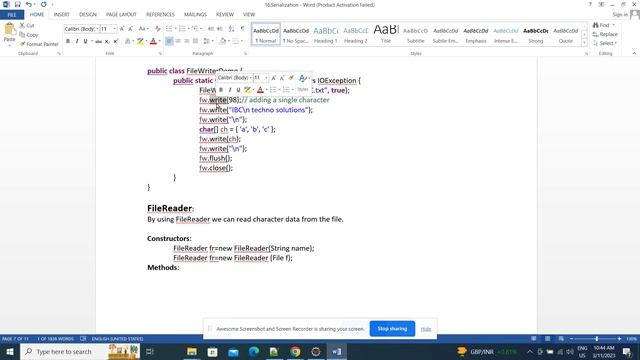640x360 pixels.
Task: Activate the Format Painter
Action: pyautogui.click(x=39, y=44)
